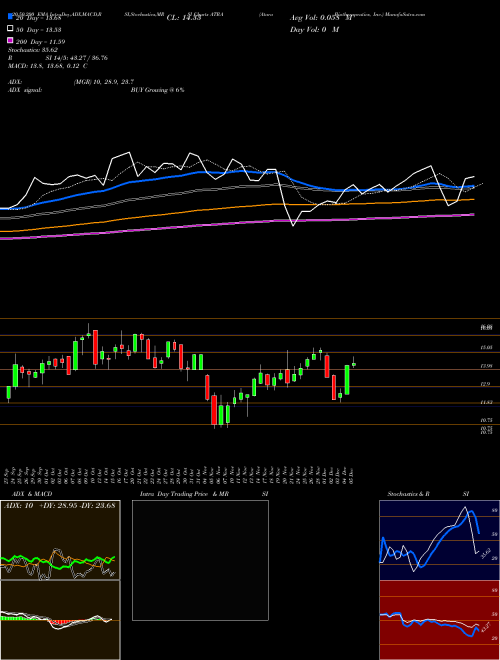Select the '50 Day = 13.33' legend text
500x660 pixels.
click(x=39, y=29)
